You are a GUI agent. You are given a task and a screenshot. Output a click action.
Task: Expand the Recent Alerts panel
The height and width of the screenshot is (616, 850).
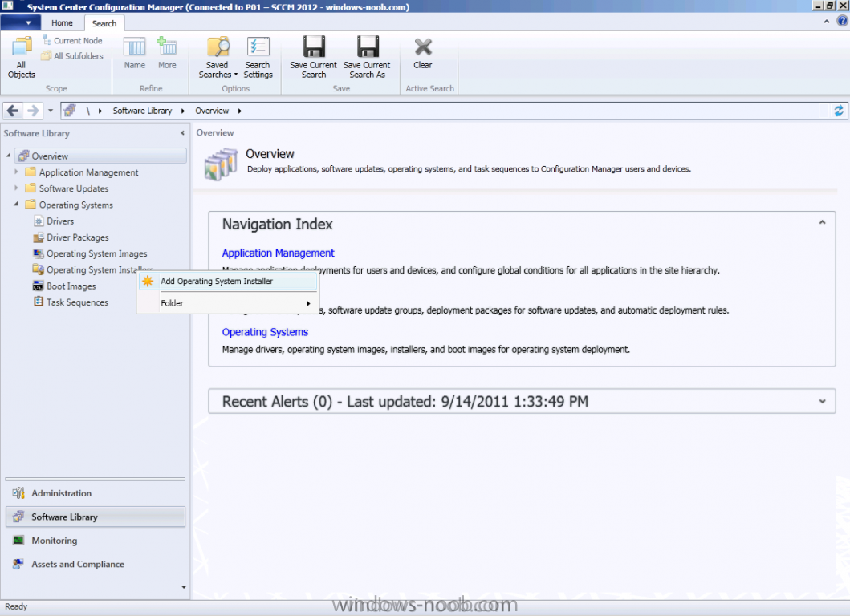823,402
